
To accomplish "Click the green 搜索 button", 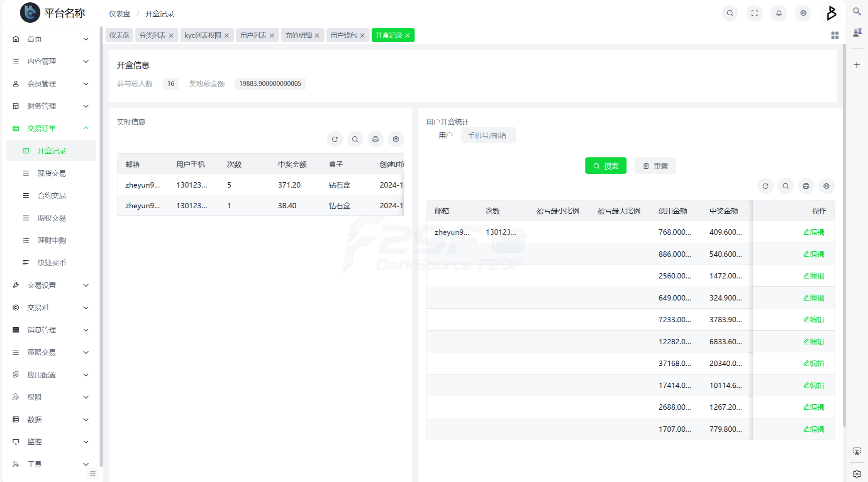I will [x=606, y=166].
